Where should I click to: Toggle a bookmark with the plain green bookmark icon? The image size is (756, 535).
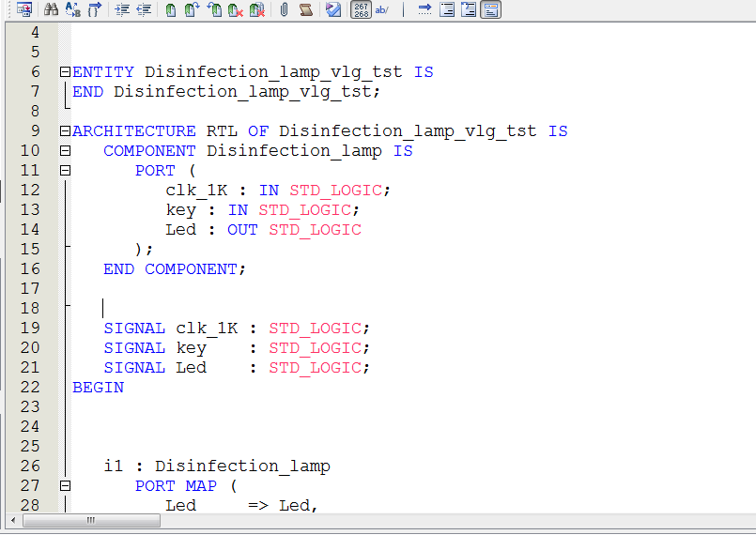click(x=170, y=9)
